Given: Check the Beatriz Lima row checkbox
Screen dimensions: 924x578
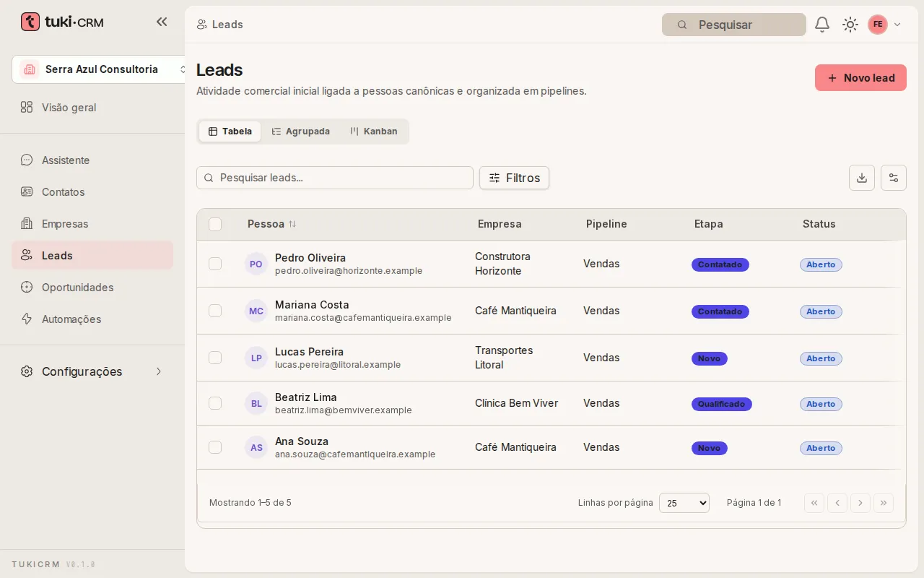Looking at the screenshot, I should (x=215, y=403).
